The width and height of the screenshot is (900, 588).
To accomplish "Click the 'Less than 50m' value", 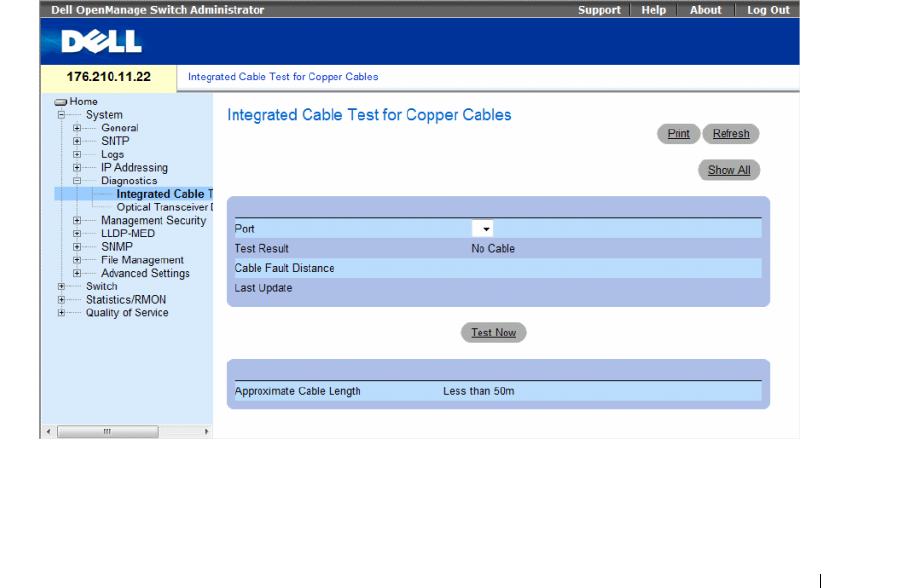I will tap(479, 391).
